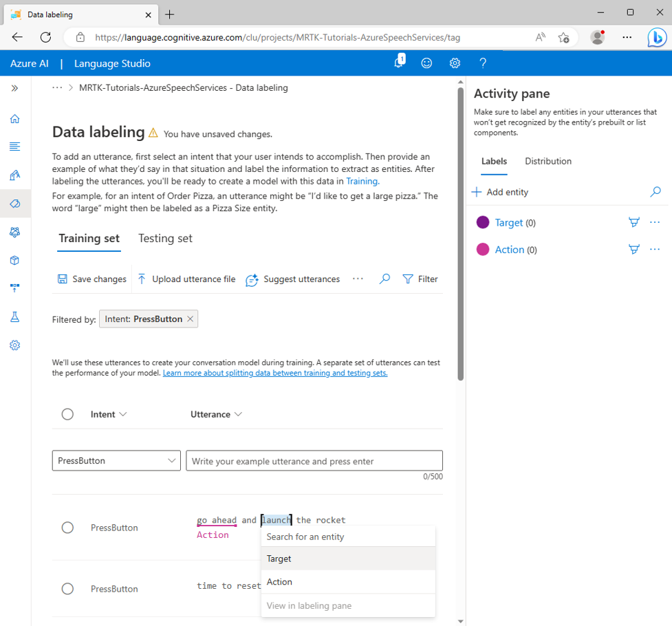Open the feedback smiley icon
Screen dimensions: 672x626
426,63
